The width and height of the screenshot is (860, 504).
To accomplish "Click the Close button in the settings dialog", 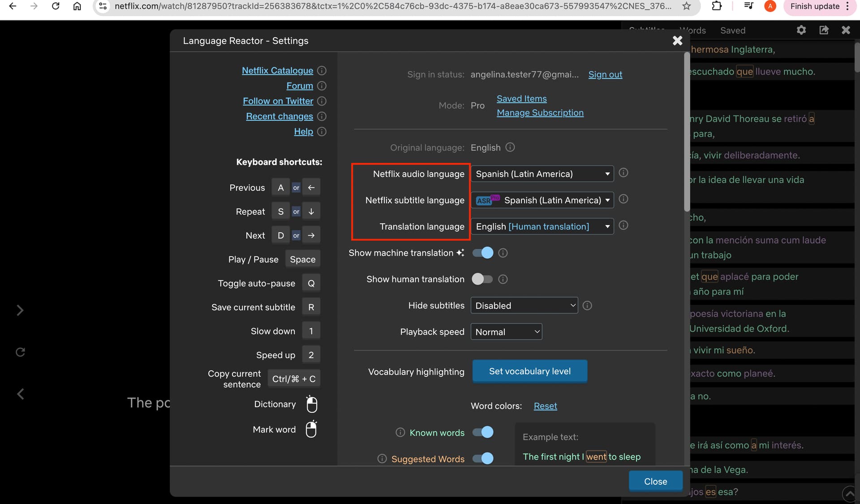I will [655, 481].
